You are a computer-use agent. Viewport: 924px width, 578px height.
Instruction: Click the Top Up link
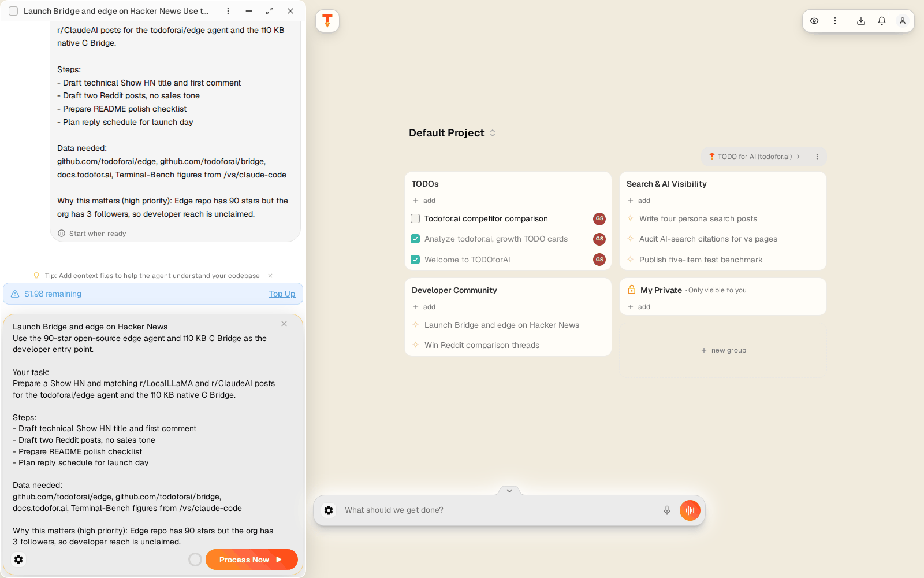(x=282, y=294)
